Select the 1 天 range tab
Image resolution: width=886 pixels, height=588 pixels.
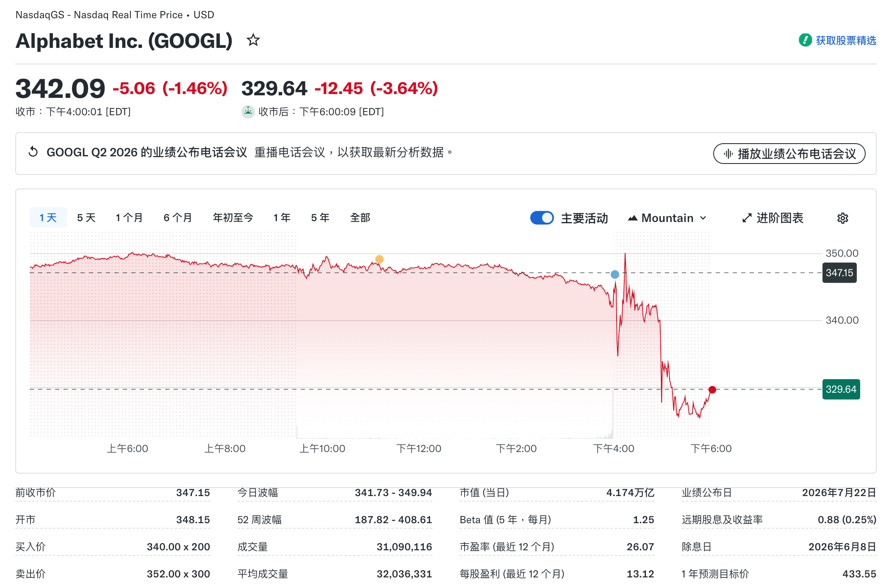pyautogui.click(x=48, y=218)
